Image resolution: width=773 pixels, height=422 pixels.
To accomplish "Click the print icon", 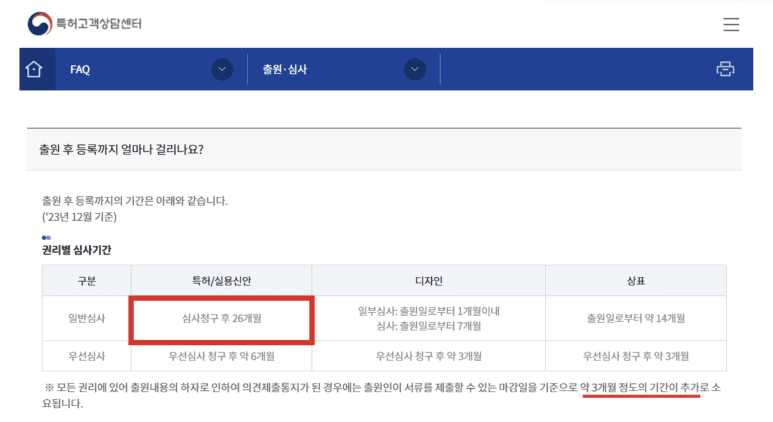I will (725, 69).
